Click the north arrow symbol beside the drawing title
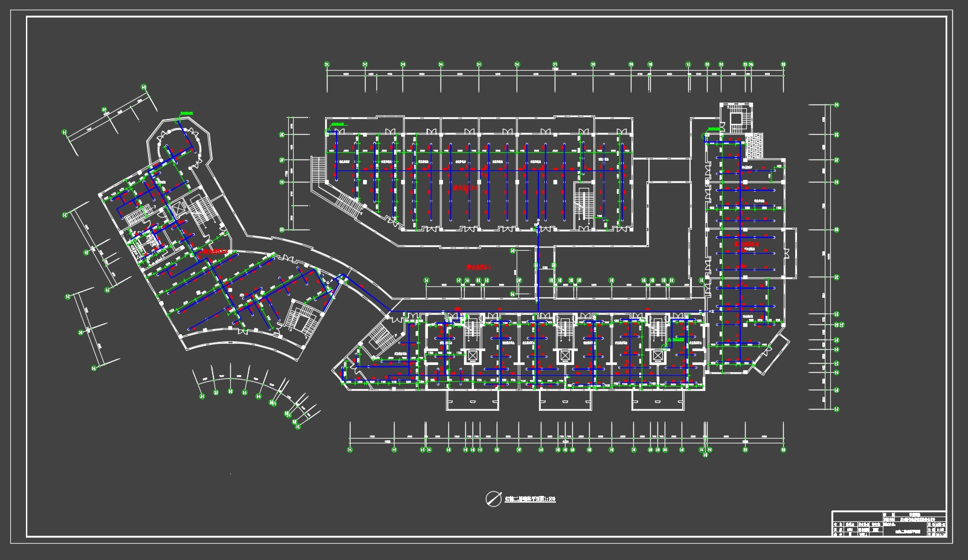The height and width of the screenshot is (560, 968). pos(493,498)
